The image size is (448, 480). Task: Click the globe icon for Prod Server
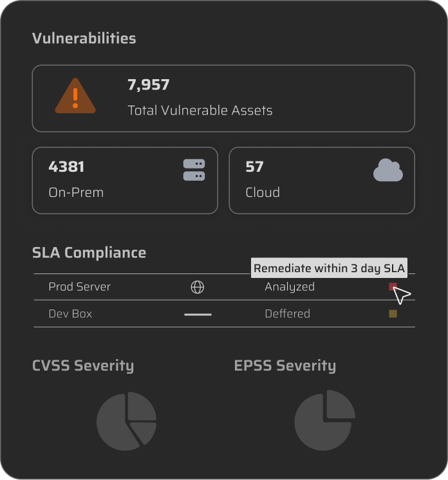198,288
